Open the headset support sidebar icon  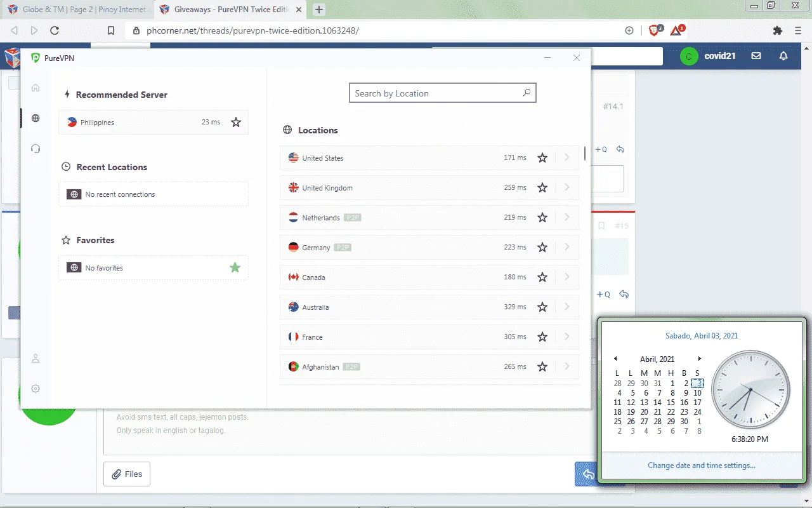36,149
